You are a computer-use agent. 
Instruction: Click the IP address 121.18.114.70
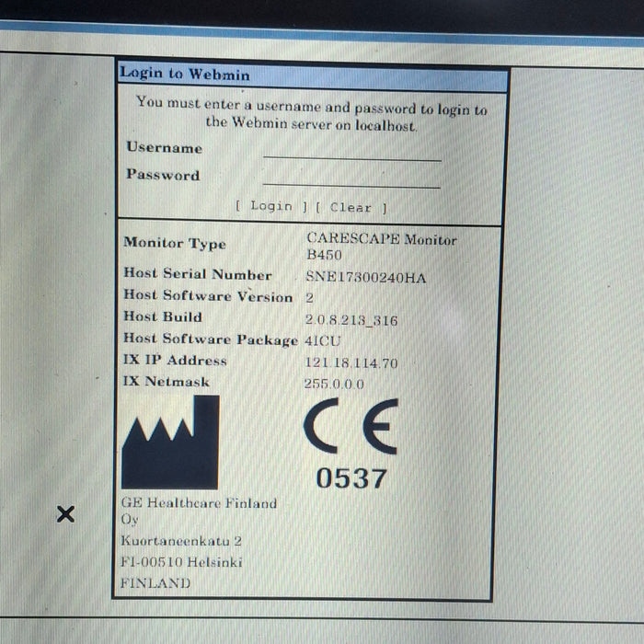(351, 362)
